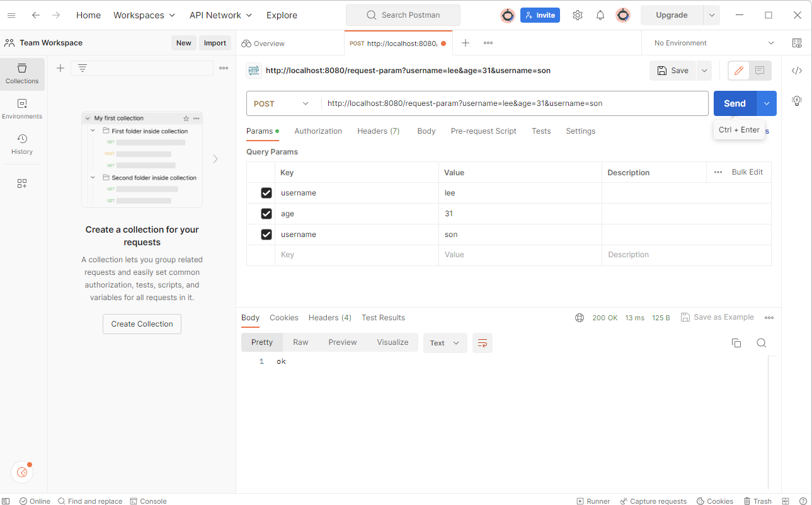Open a new request tab with plus
The height and width of the screenshot is (505, 812).
tap(466, 43)
